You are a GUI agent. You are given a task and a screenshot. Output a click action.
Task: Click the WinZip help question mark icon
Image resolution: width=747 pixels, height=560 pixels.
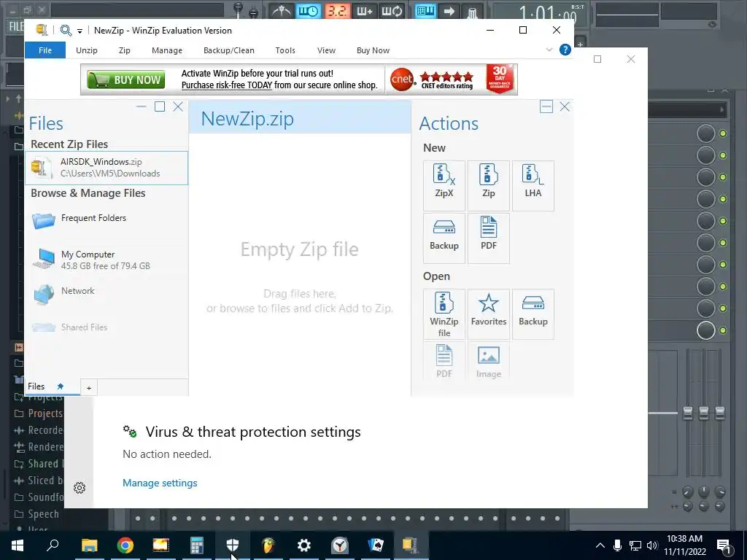click(565, 50)
